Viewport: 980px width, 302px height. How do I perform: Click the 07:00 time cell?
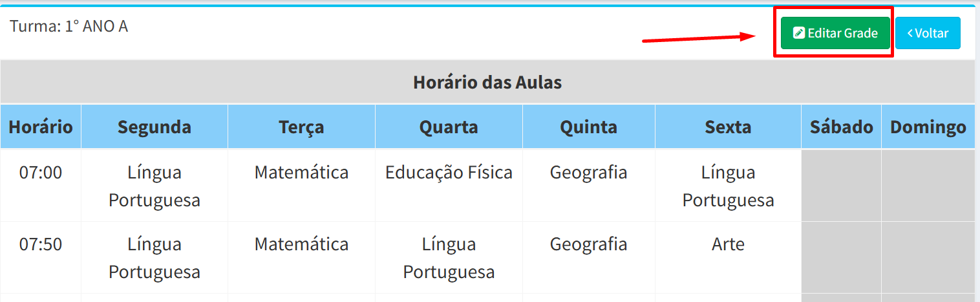pyautogui.click(x=41, y=186)
